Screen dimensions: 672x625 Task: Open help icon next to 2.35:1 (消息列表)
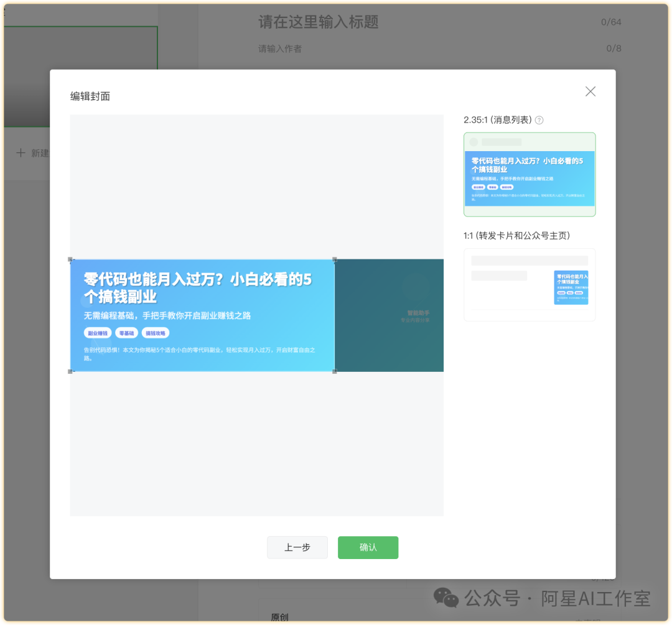coord(539,121)
